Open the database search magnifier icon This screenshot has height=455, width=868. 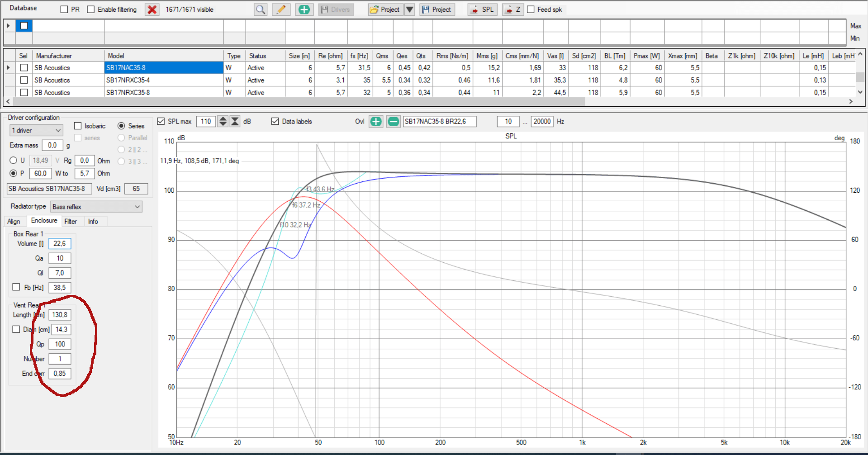point(261,9)
